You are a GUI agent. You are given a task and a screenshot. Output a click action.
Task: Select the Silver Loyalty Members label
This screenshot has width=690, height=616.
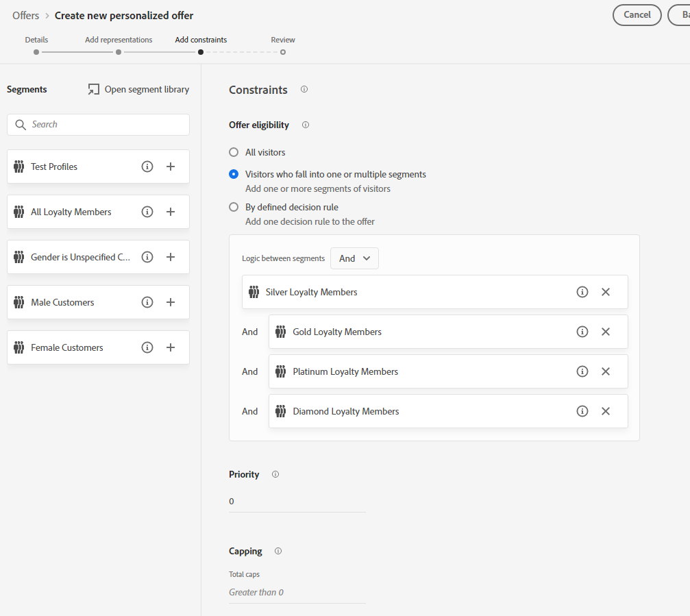312,292
